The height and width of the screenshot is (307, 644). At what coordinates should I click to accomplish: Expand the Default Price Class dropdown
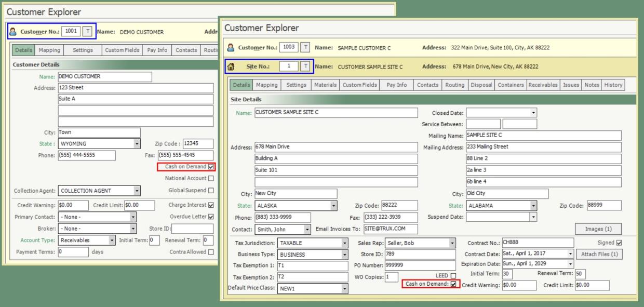[x=345, y=288]
